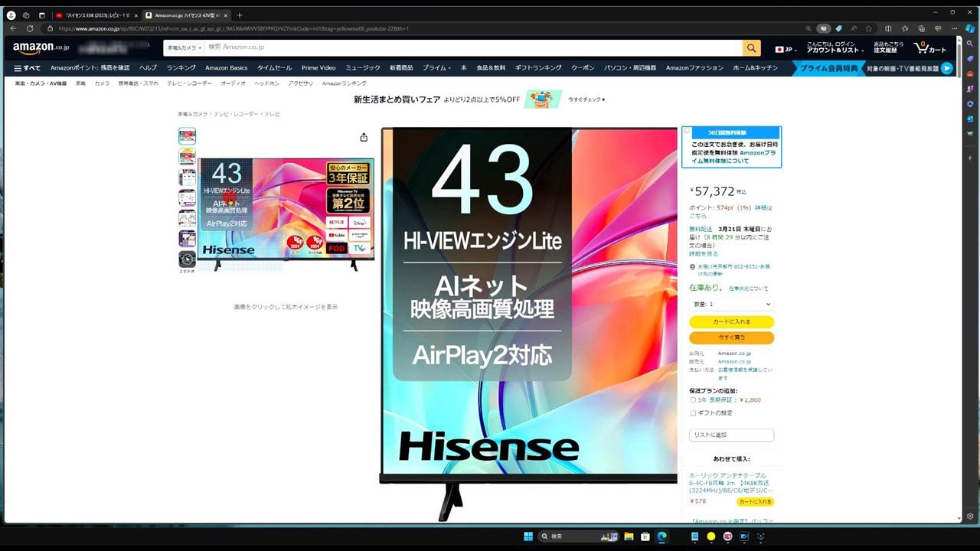Viewport: 980px width, 551px height.
Task: Select the first product thumbnail
Action: click(x=187, y=136)
